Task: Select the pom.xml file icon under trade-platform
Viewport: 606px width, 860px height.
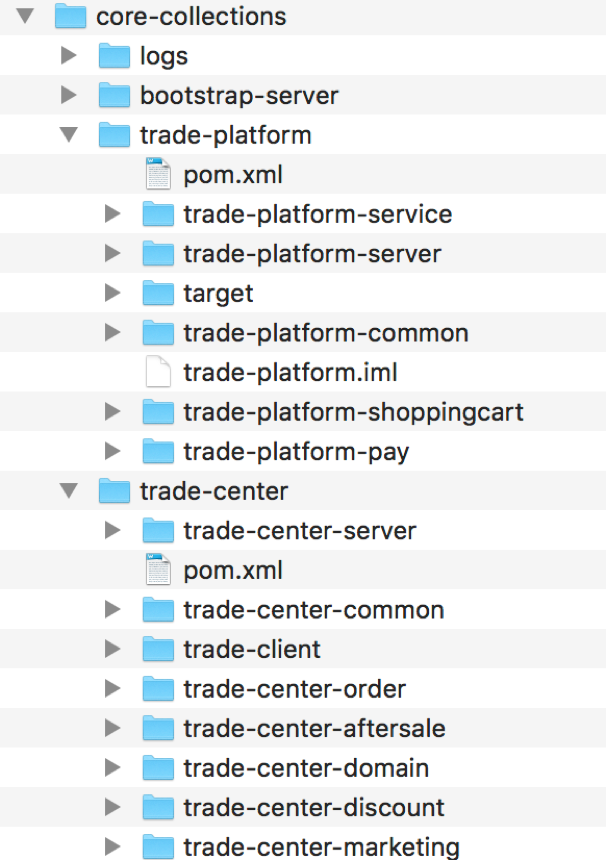Action: point(158,173)
